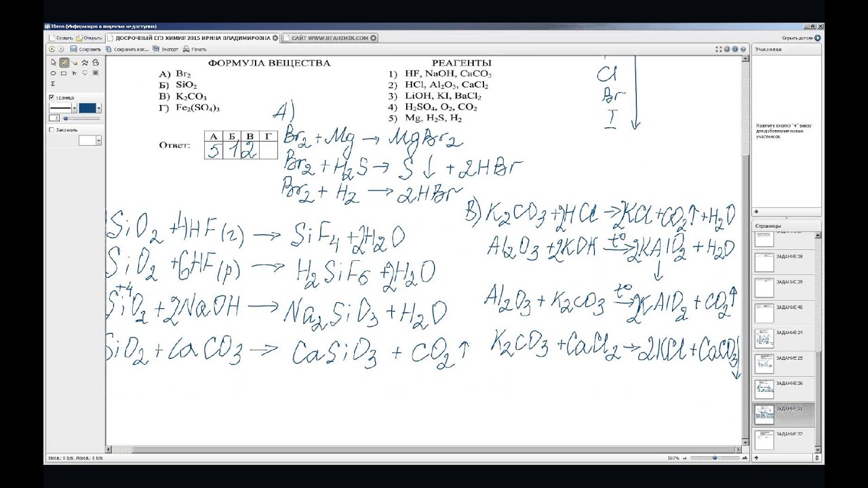Close the ДОСРОЧНЫЙ ЕГЭ ХИМИЯ tab
The height and width of the screenshot is (488, 868).
[x=275, y=38]
